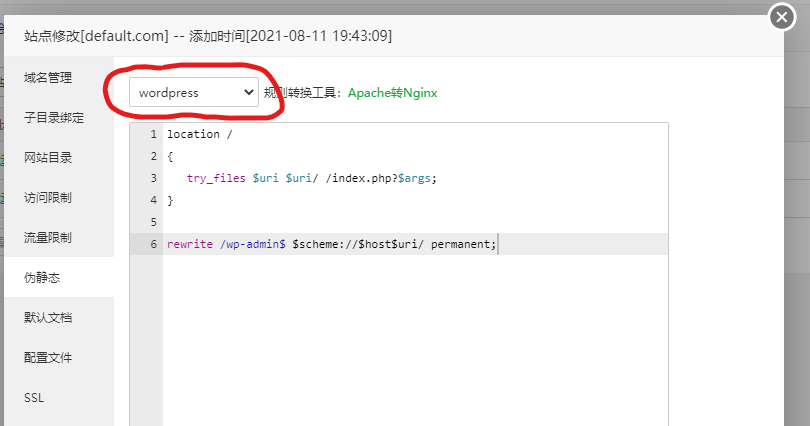
Task: Place cursor on the rewrite /wp-admin$ line
Action: (x=331, y=244)
